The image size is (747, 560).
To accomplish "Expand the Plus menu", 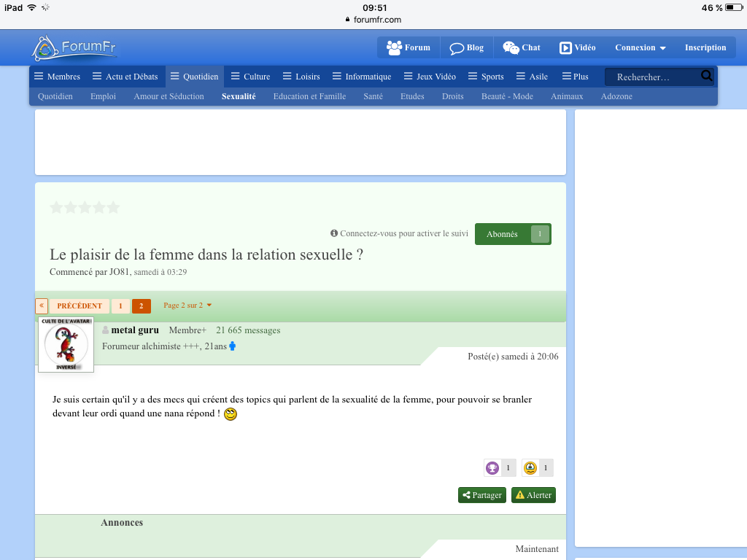I will 575,77.
